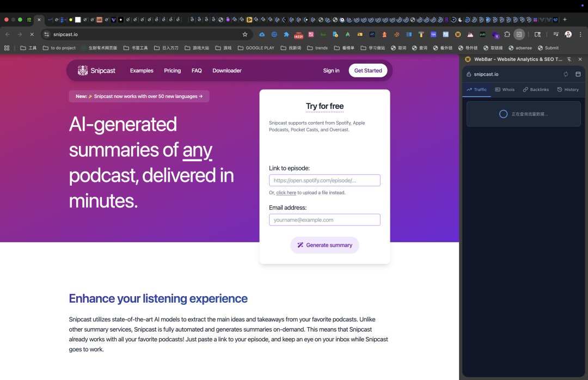Viewport: 588px width, 380px height.
Task: Open the 日入万刀 bookmarks folder
Action: 166,48
